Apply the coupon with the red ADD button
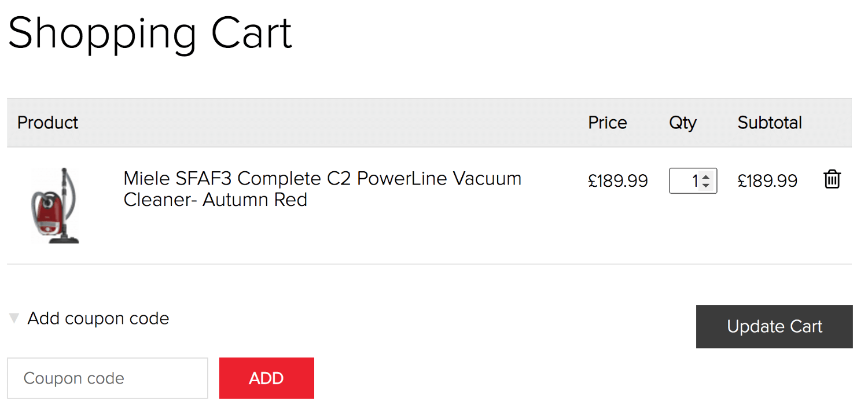 click(267, 378)
